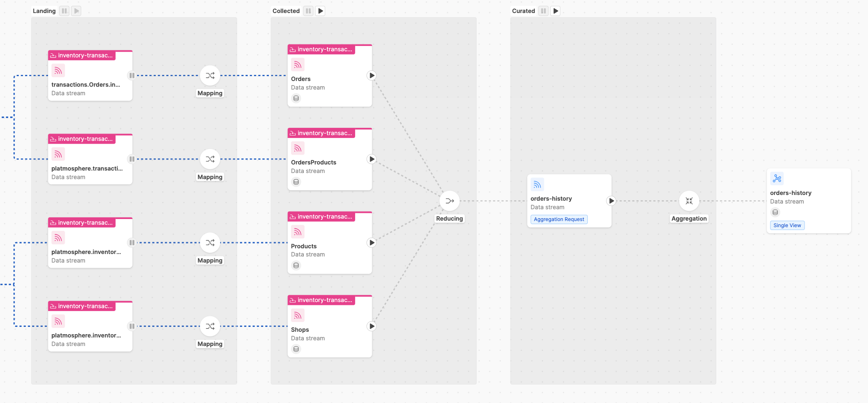Pause the Landing pipeline stage
Viewport: 868px width, 403px height.
[64, 11]
